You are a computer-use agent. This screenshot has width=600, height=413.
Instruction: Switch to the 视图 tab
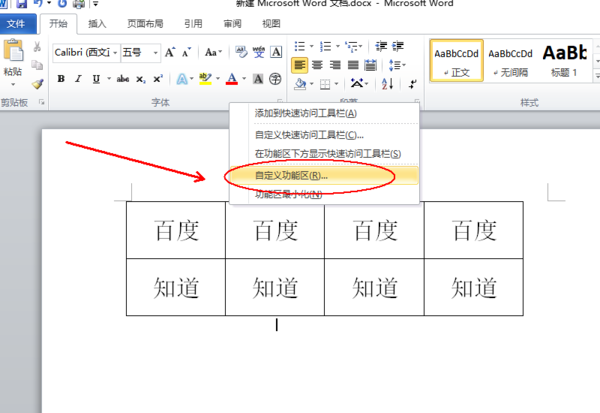(271, 24)
